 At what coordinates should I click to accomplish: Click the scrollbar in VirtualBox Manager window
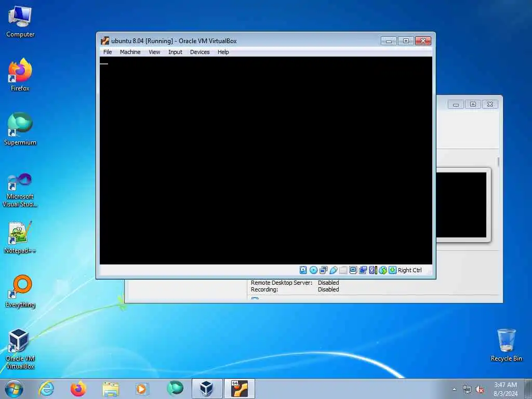[x=498, y=162]
